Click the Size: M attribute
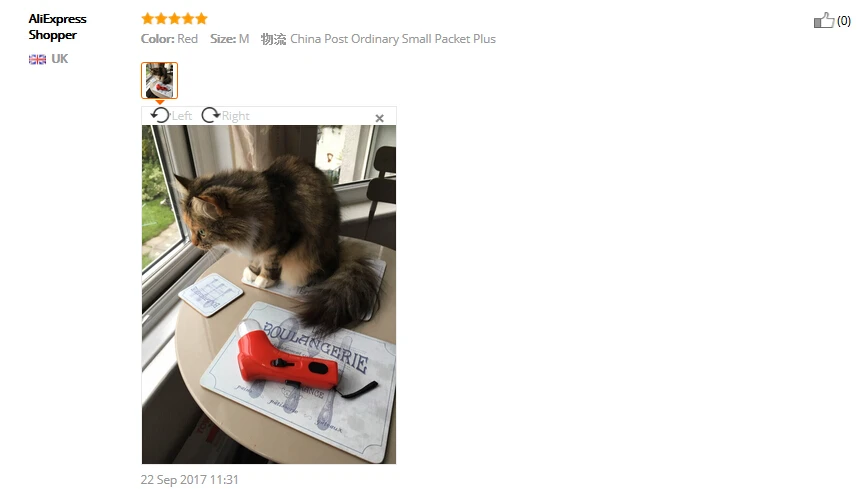The width and height of the screenshot is (866, 489). (x=229, y=39)
